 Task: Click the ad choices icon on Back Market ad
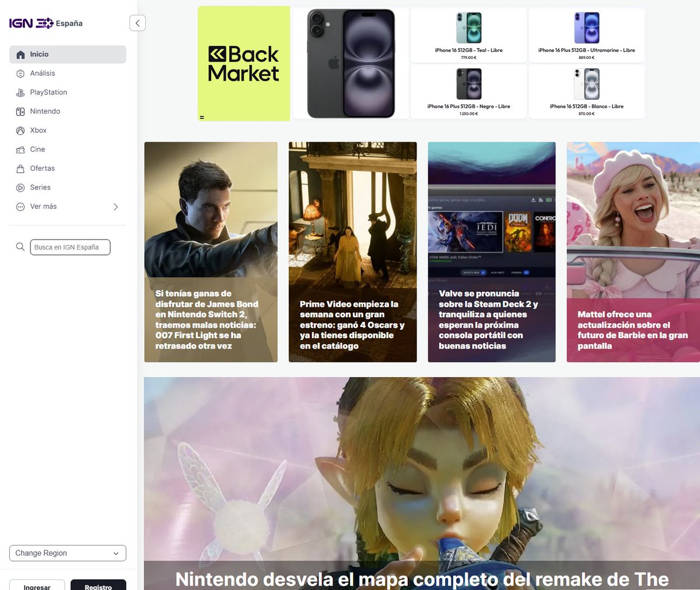pos(202,118)
